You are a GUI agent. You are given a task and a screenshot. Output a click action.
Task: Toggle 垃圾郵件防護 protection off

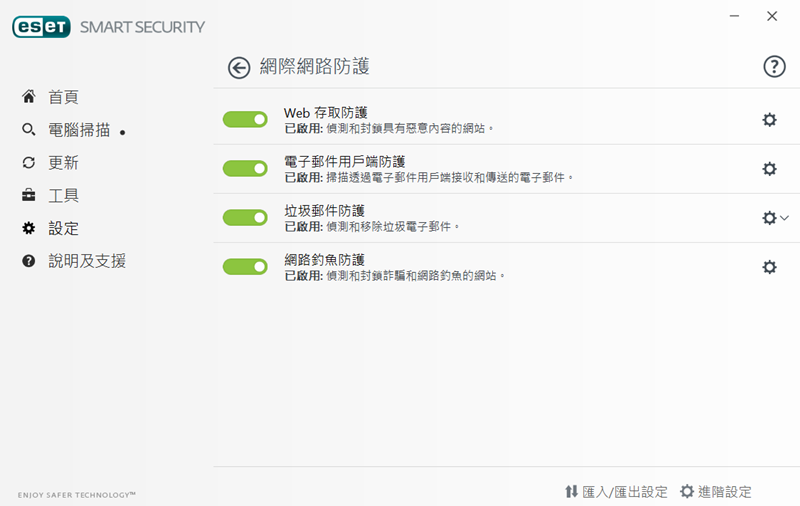(245, 218)
